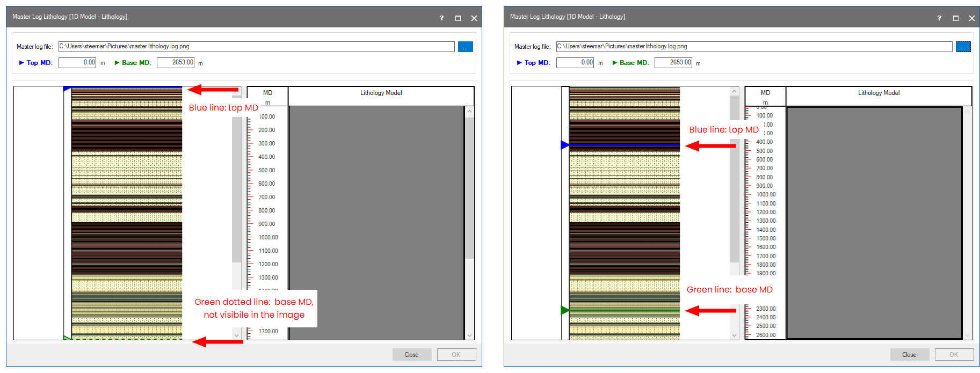Click the help question mark in left dialog
980x373 pixels.
[441, 18]
